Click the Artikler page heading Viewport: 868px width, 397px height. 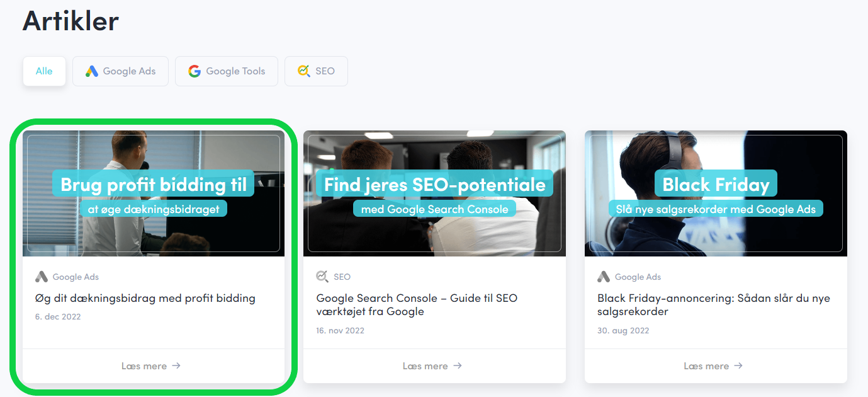[x=70, y=21]
